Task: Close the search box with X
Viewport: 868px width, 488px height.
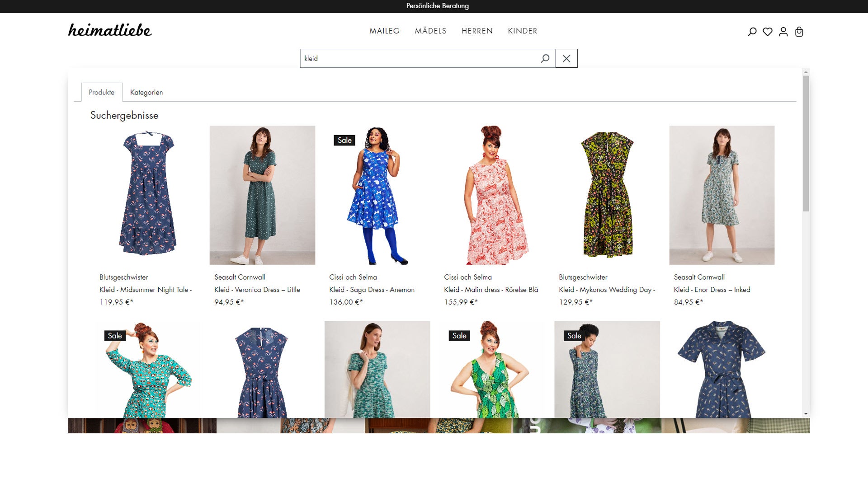Action: [x=566, y=58]
